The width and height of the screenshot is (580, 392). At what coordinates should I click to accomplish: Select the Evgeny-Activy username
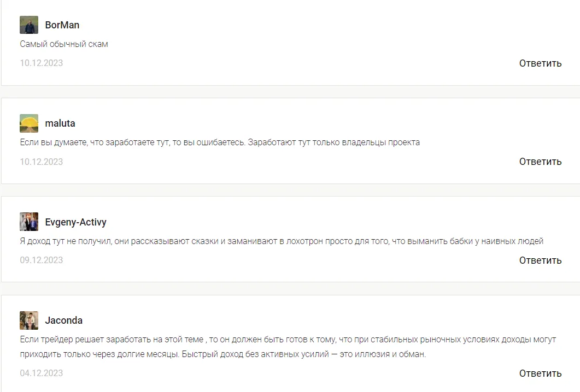point(76,222)
